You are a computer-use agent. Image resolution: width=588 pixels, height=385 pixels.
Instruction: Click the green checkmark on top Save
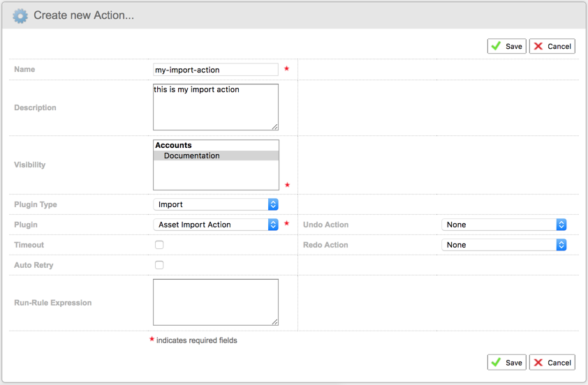(x=497, y=46)
